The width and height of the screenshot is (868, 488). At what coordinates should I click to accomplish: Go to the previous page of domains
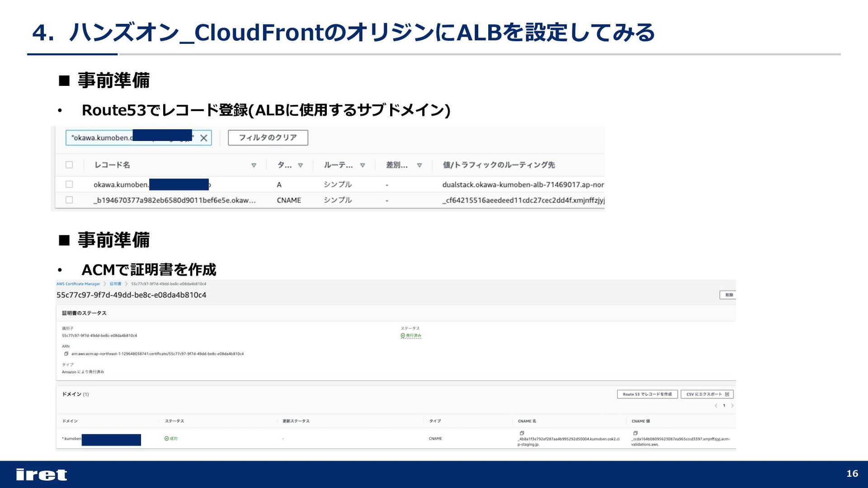click(716, 406)
